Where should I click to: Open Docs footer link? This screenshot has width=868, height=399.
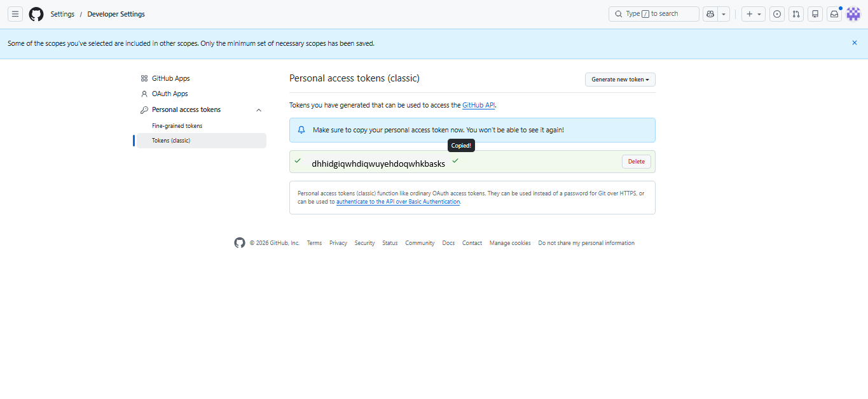pos(448,243)
